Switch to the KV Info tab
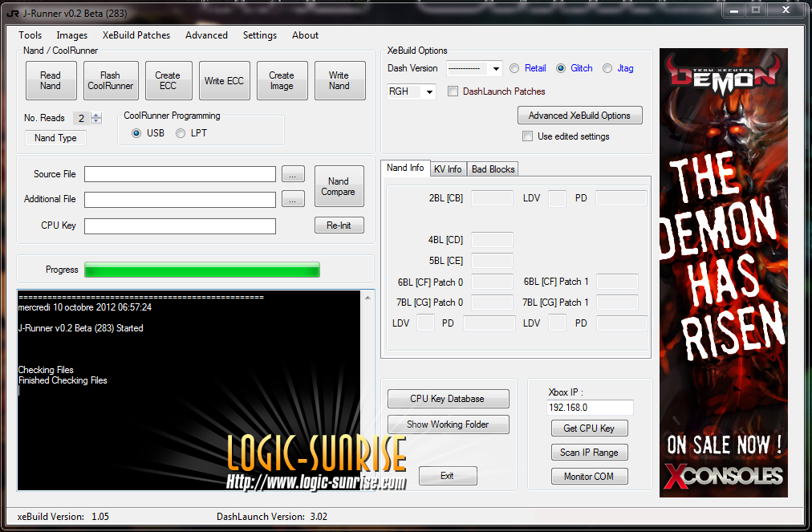 (448, 169)
